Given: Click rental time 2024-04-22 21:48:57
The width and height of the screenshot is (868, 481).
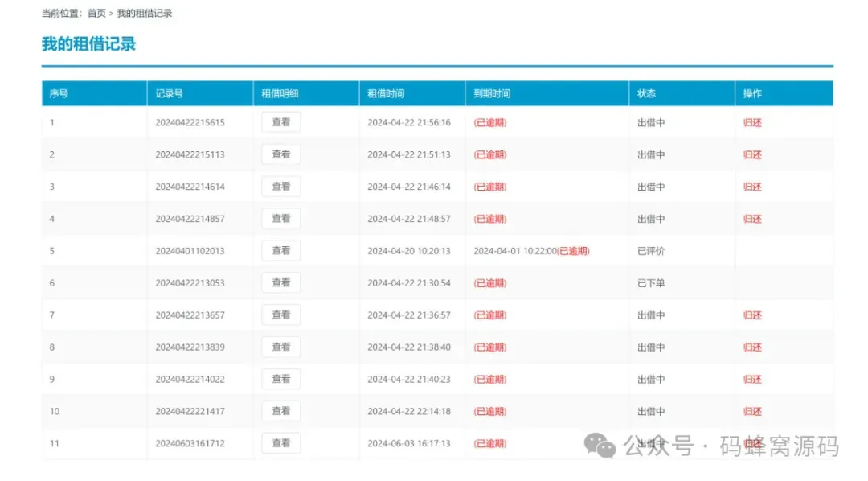Looking at the screenshot, I should [x=409, y=220].
